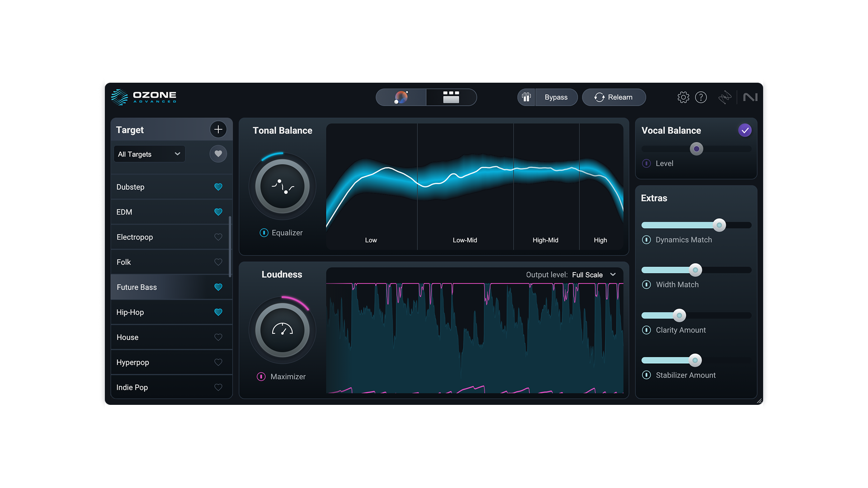The image size is (868, 488).
Task: Click the Audiolens connection icon
Action: click(x=725, y=97)
